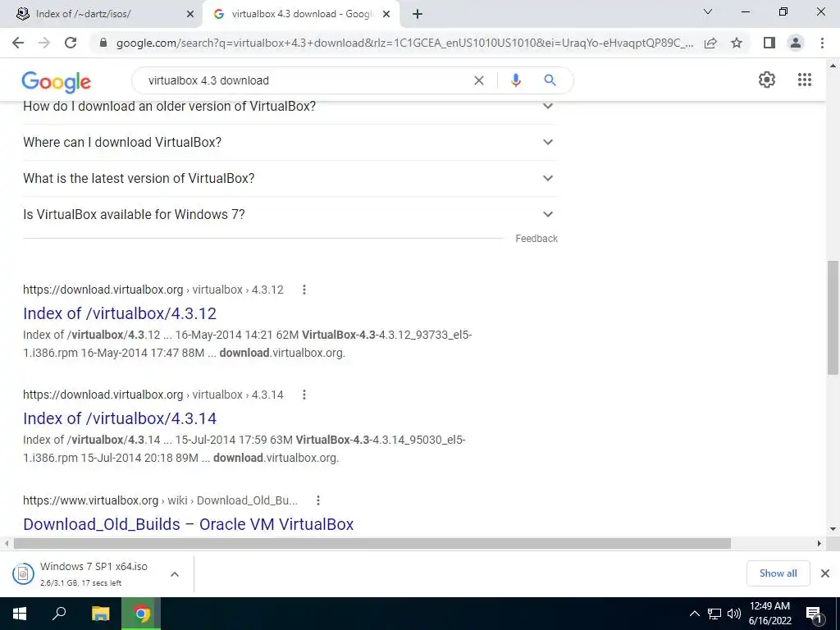Screen dimensions: 840x630
Task: Click 'Show all' downloads button
Action: coord(778,573)
